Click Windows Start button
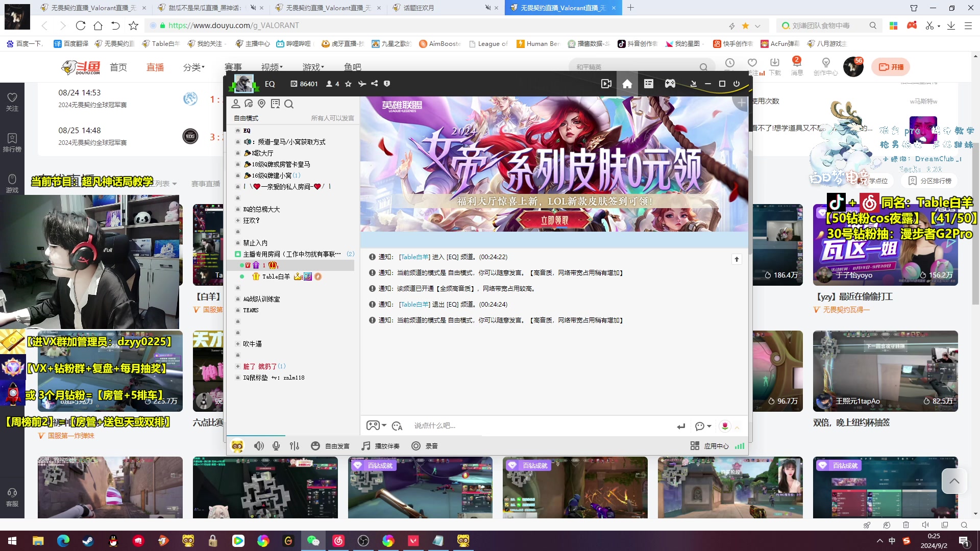The height and width of the screenshot is (551, 980). tap(12, 541)
